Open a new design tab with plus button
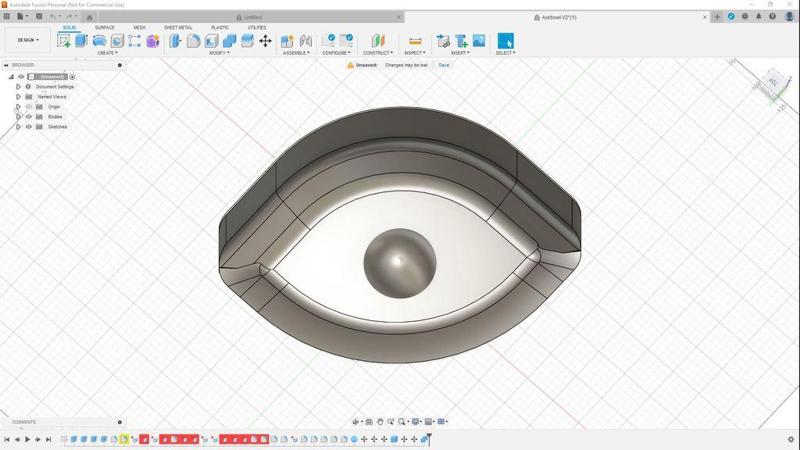The height and width of the screenshot is (450, 800). (717, 17)
